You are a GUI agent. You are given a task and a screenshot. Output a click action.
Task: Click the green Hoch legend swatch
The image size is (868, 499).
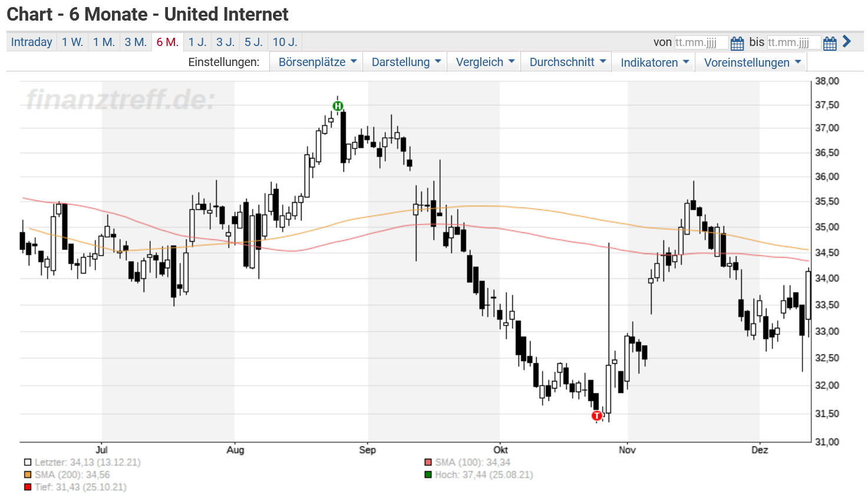(428, 475)
